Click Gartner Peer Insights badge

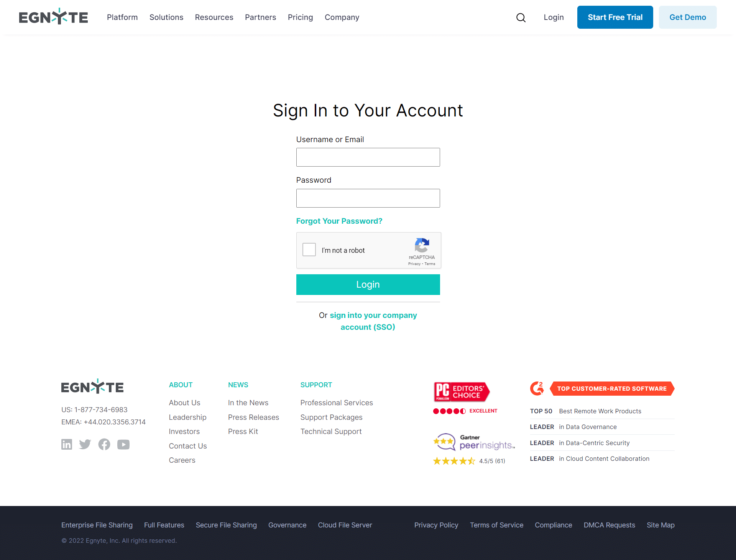(x=474, y=442)
